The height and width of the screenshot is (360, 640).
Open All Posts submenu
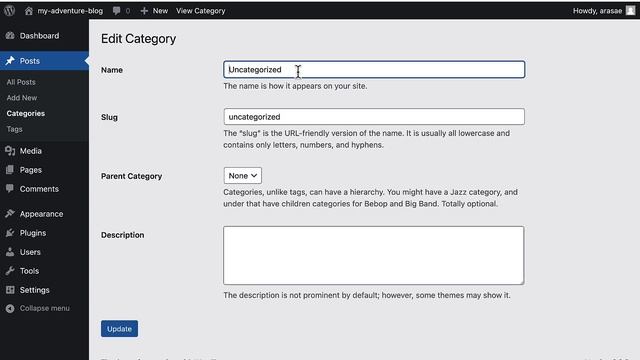21,82
